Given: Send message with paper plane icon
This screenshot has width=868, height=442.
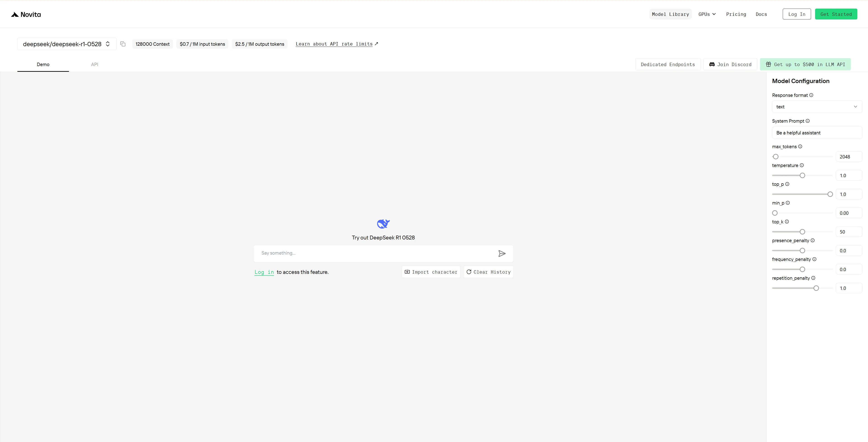Looking at the screenshot, I should (x=502, y=253).
